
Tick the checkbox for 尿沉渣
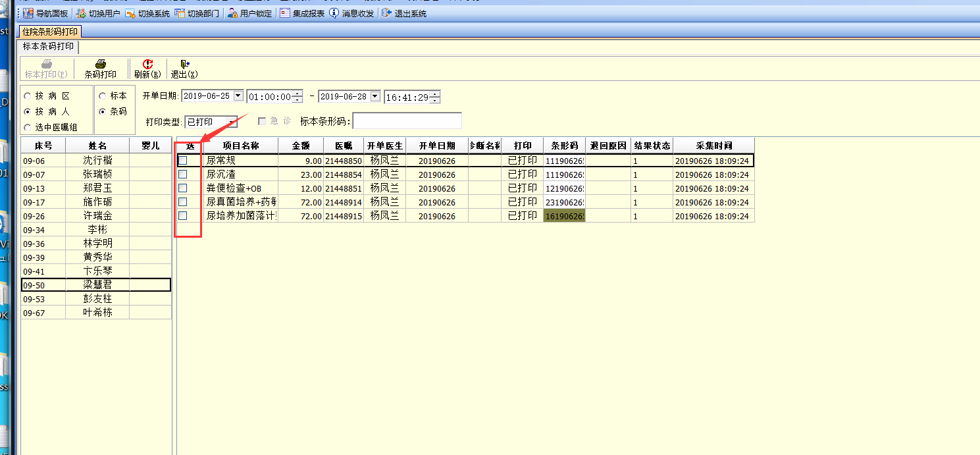[183, 174]
